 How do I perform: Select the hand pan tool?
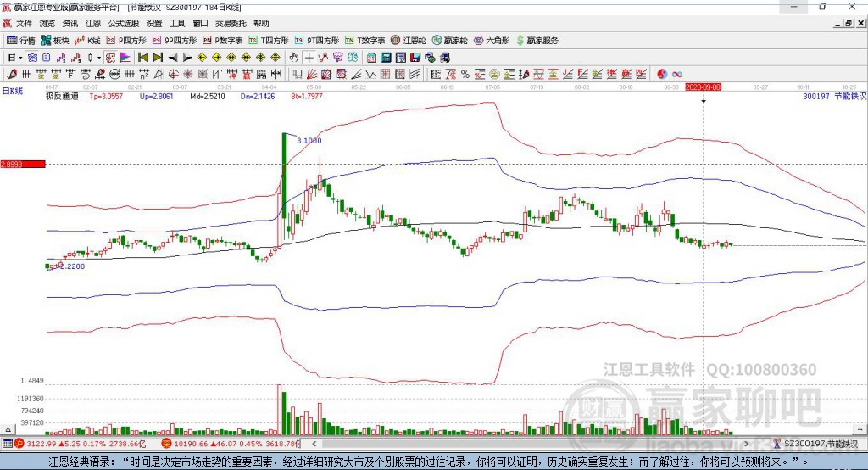click(293, 58)
